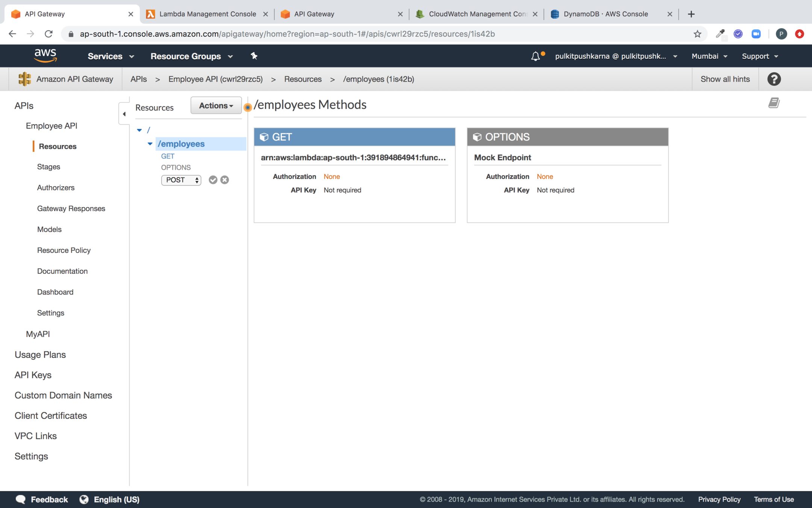Open the POST method type dropdown
Screen dimensions: 812x508
181,180
